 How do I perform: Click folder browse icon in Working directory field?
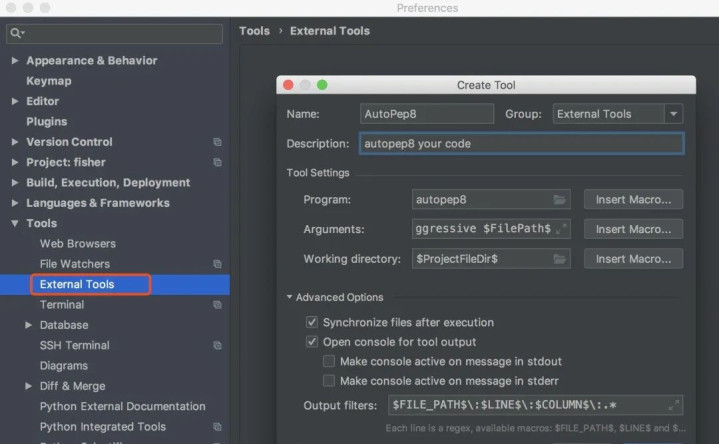coord(560,259)
